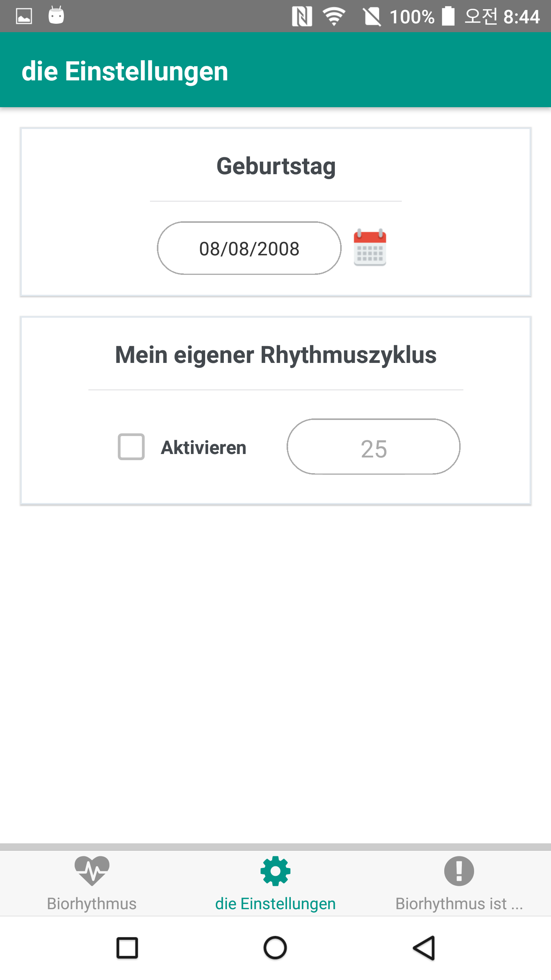This screenshot has width=551, height=980.
Task: Tap the die Einstellungen gear icon
Action: click(x=275, y=871)
